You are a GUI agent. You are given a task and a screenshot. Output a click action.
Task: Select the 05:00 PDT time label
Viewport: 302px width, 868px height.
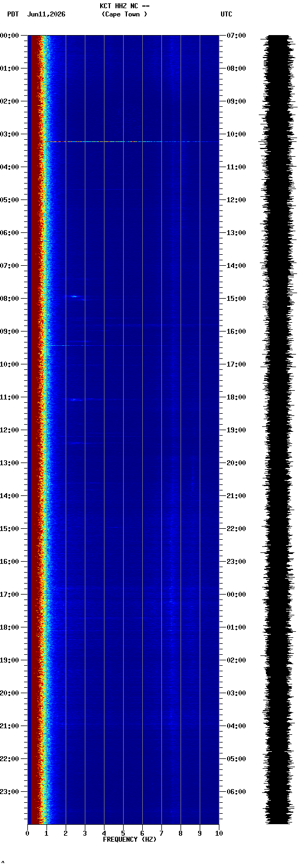tap(9, 200)
